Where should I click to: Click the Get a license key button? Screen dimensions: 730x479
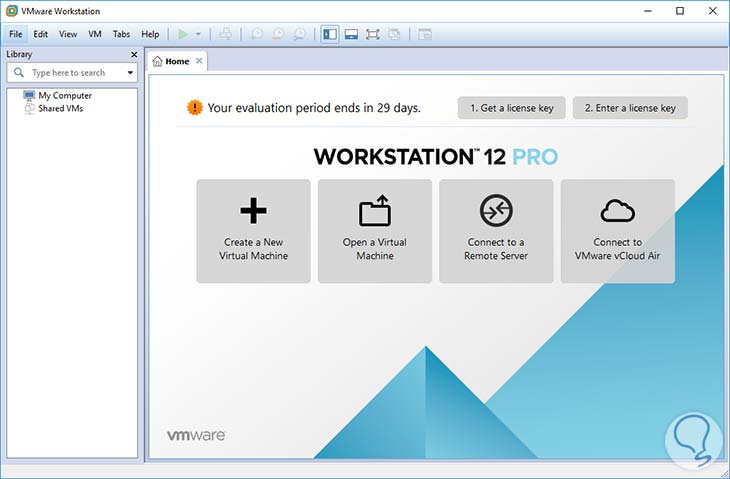(x=511, y=108)
